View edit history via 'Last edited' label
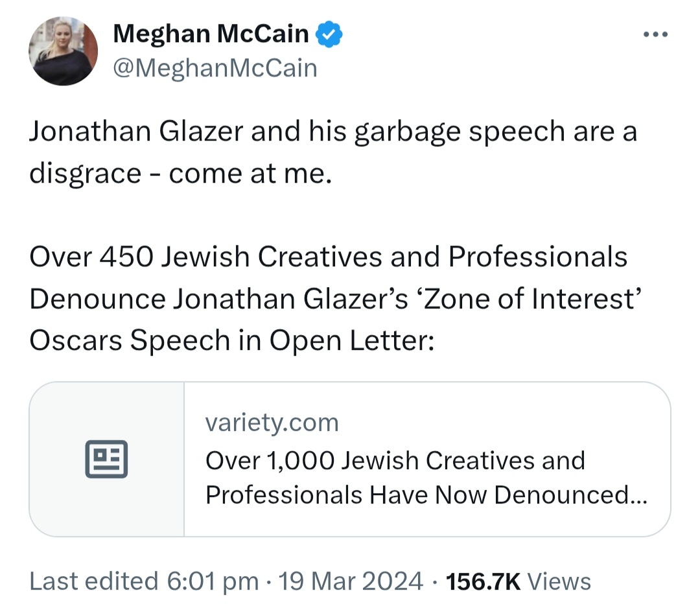The height and width of the screenshot is (604, 700). point(94,581)
